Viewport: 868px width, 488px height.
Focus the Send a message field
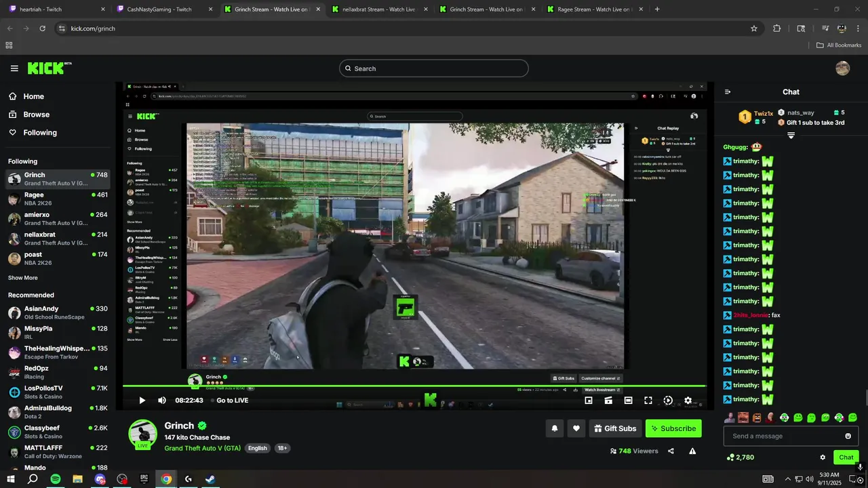(x=791, y=436)
